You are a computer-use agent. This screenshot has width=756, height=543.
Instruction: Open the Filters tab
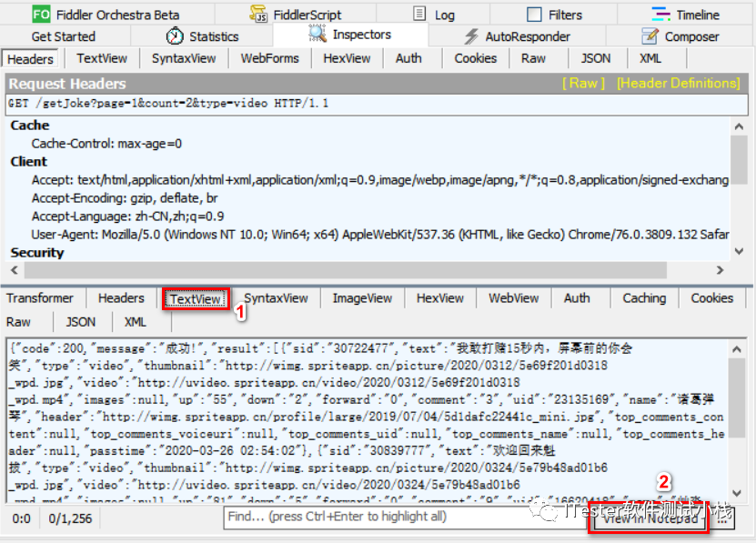[x=553, y=15]
